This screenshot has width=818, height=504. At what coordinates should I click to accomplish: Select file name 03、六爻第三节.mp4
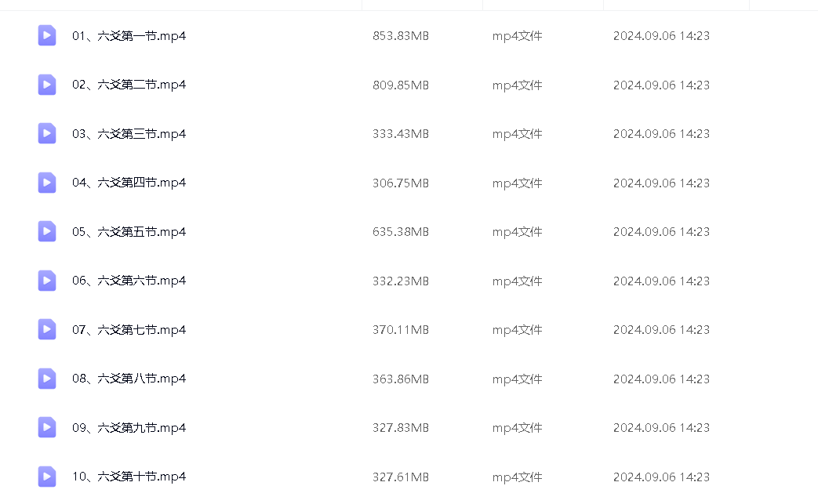coord(129,134)
